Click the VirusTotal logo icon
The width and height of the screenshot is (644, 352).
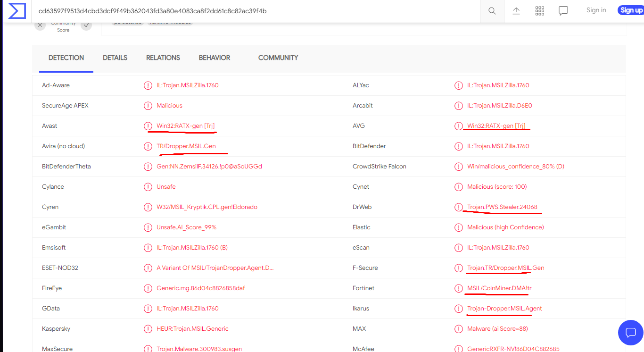[x=17, y=11]
